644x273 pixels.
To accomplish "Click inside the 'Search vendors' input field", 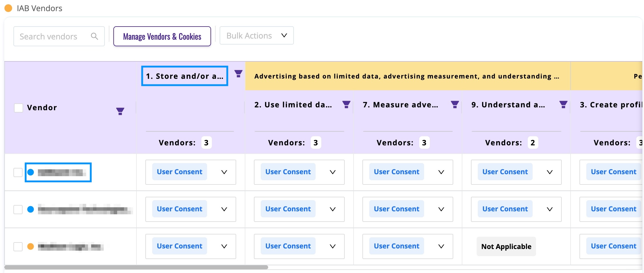I will pyautogui.click(x=49, y=36).
